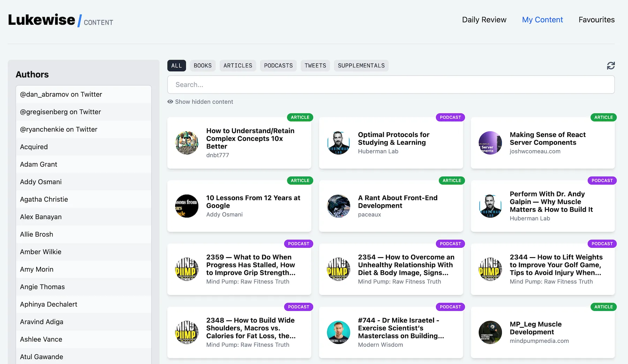Click Mind Pump logo on episode 2348
The image size is (628, 364).
(187, 332)
